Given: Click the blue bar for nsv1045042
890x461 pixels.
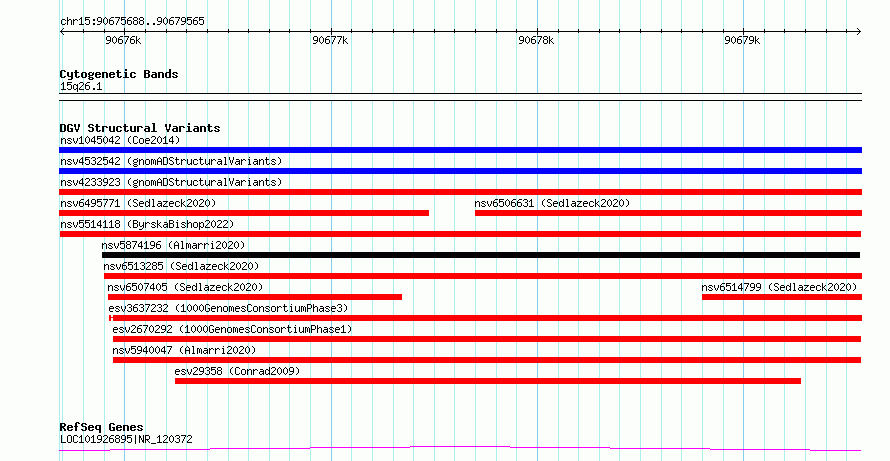Looking at the screenshot, I should click(x=460, y=150).
